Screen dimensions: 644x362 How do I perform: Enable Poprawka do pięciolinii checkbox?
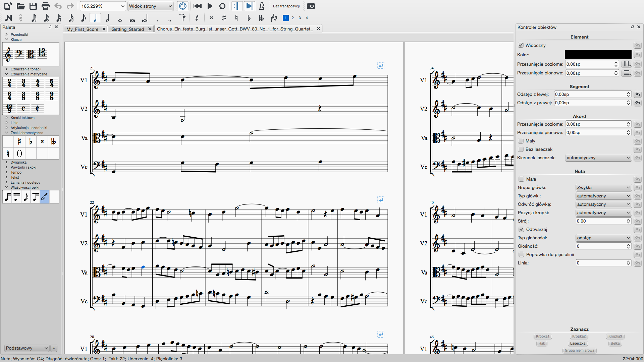pos(522,254)
